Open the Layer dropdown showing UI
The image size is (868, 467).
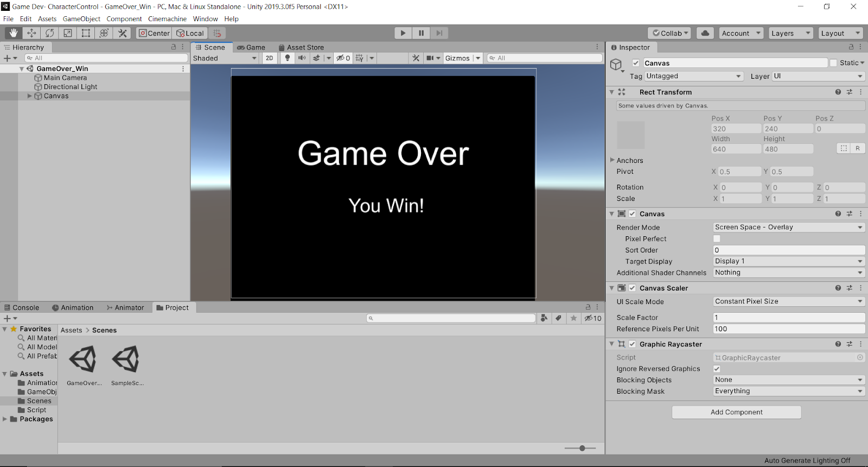pos(818,77)
